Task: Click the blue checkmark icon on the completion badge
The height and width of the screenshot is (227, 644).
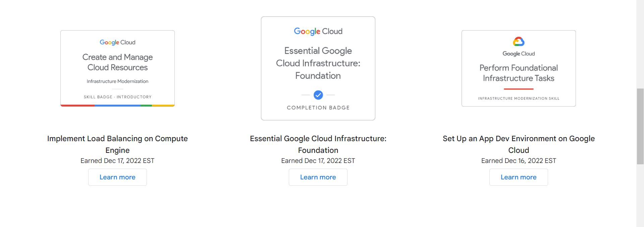Action: click(x=318, y=95)
